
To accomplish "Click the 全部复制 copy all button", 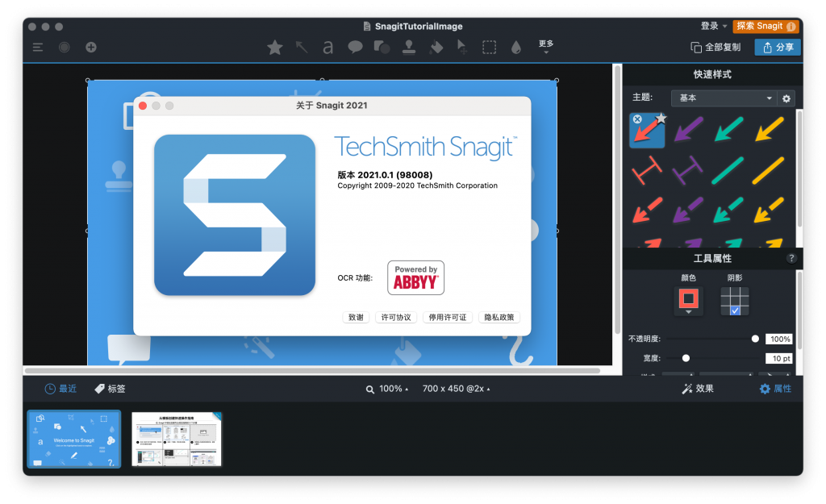I will point(715,48).
